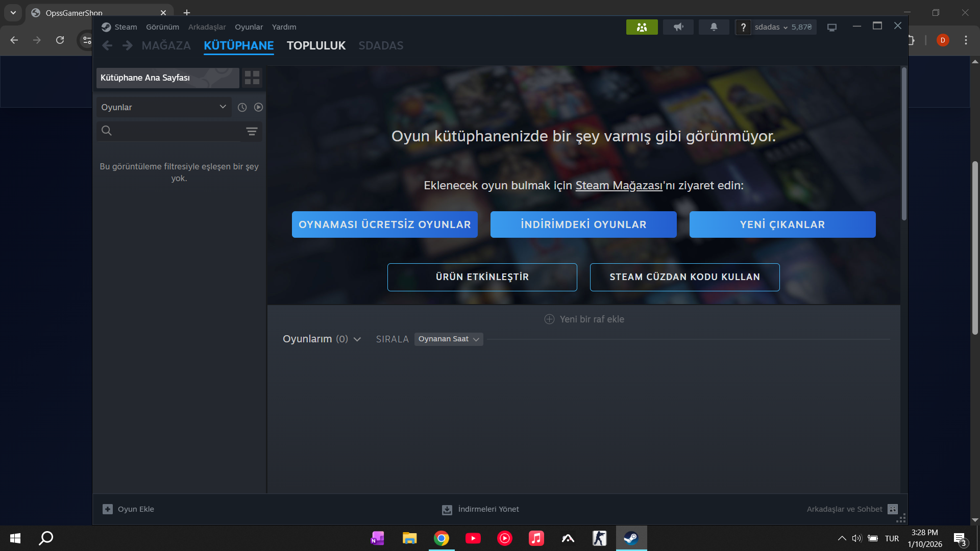This screenshot has width=980, height=551.
Task: Open the Oynanan Saat sort dropdown
Action: click(x=449, y=339)
